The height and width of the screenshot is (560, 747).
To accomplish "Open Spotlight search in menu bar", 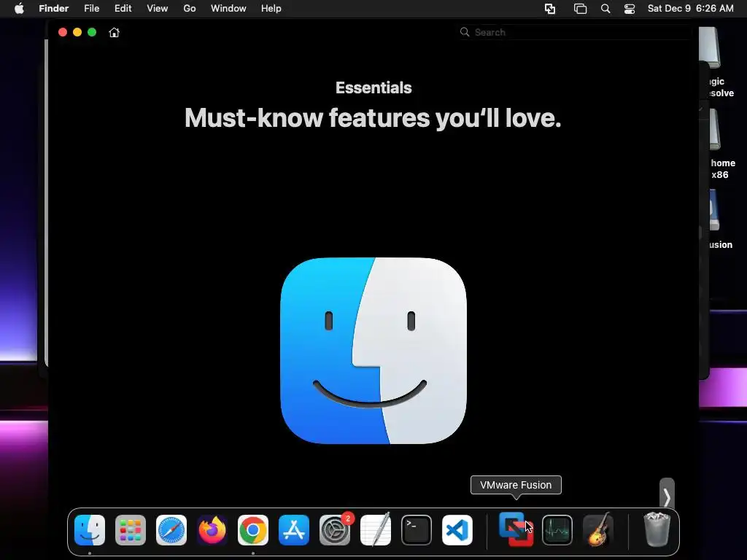I will (605, 9).
